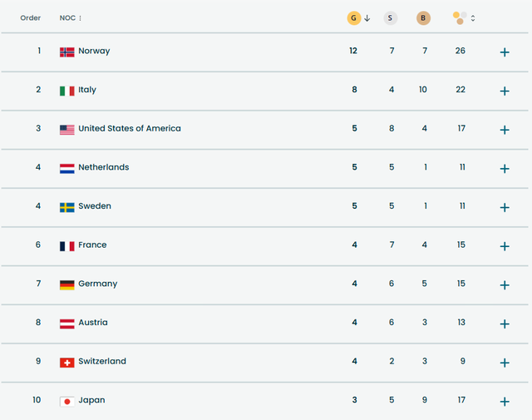This screenshot has width=532, height=420.
Task: Click the Japan flag icon
Action: tap(67, 401)
